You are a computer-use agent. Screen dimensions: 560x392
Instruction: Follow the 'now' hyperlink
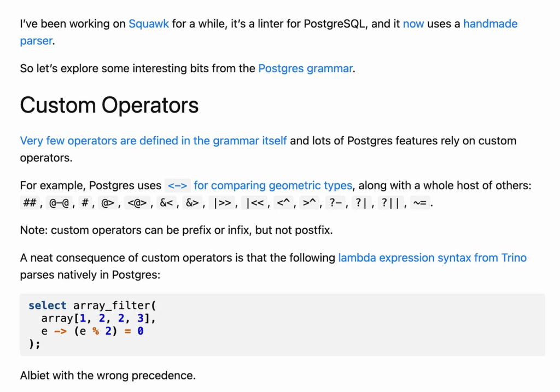(413, 24)
